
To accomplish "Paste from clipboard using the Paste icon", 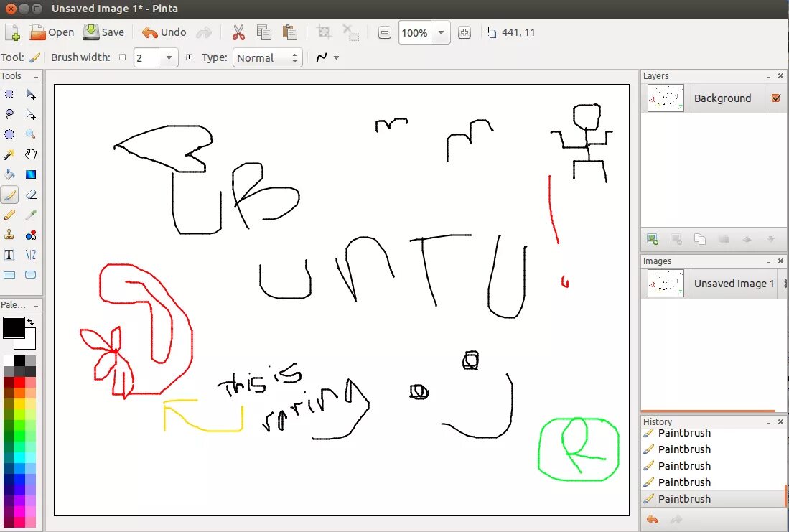I will tap(289, 33).
